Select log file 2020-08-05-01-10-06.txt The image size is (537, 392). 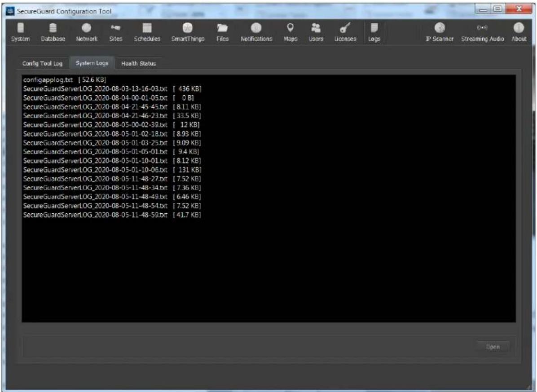tap(112, 170)
